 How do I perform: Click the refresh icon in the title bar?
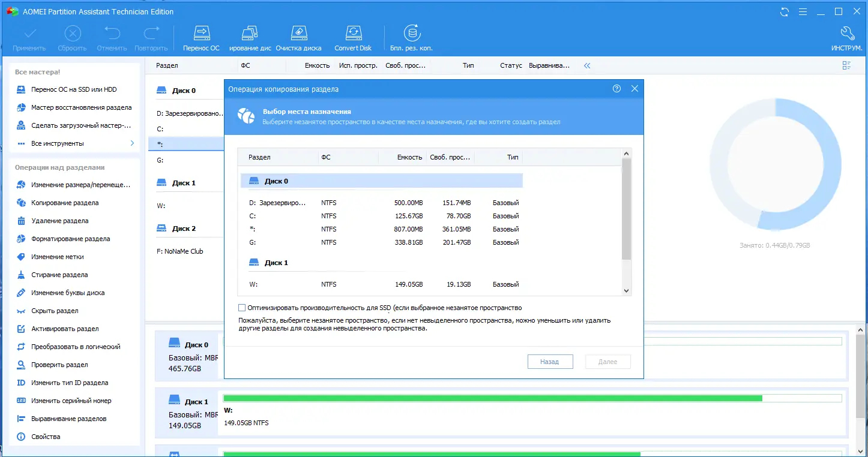coord(784,11)
